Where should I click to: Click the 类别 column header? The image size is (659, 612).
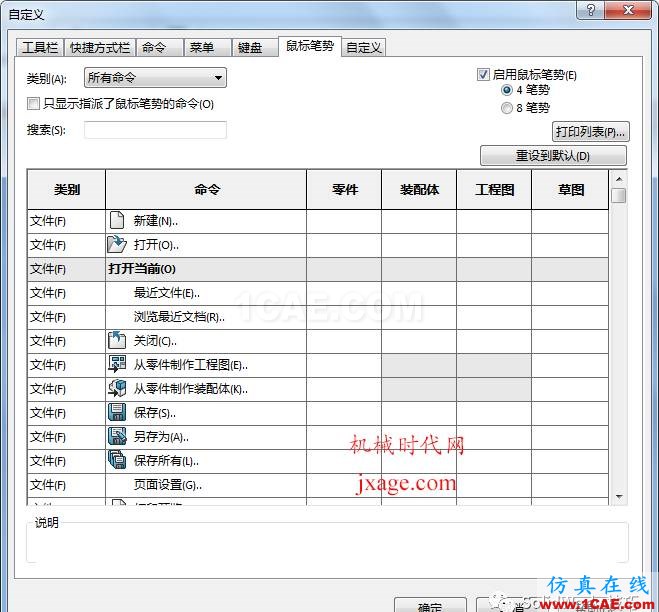point(66,190)
